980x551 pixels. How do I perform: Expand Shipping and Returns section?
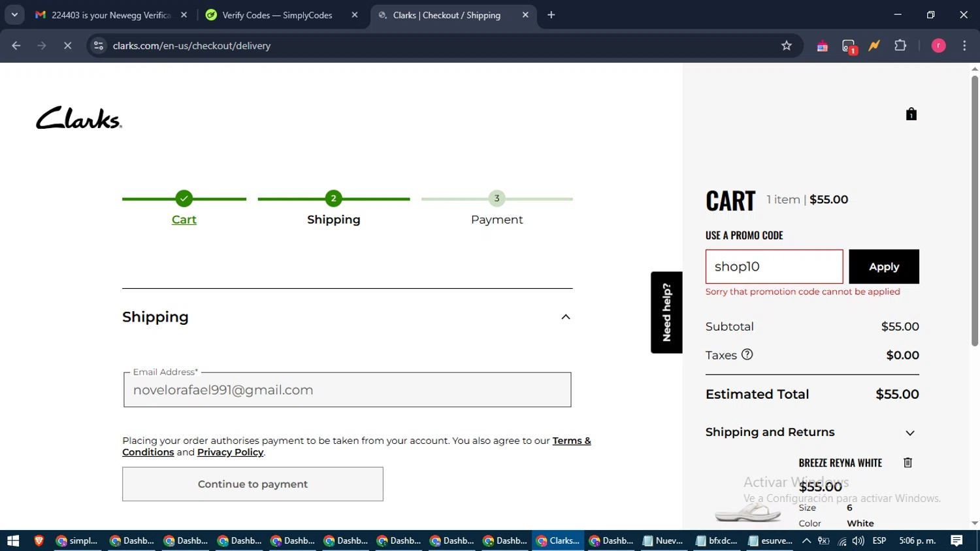pyautogui.click(x=910, y=433)
